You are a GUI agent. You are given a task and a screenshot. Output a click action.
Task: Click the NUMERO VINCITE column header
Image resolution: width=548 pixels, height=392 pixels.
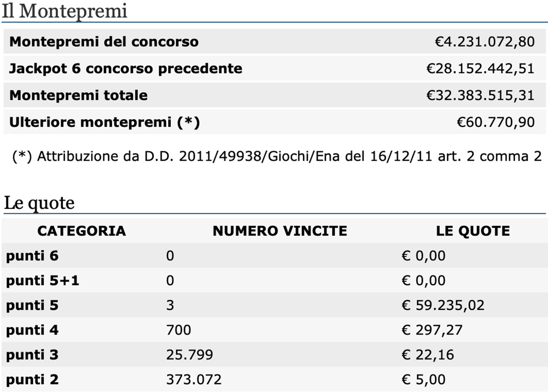pos(280,230)
